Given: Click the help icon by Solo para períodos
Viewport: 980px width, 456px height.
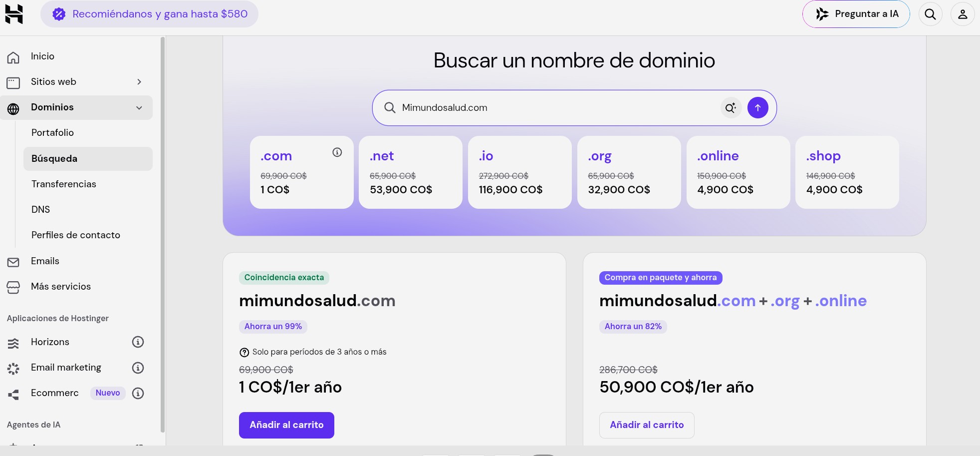Looking at the screenshot, I should coord(244,353).
